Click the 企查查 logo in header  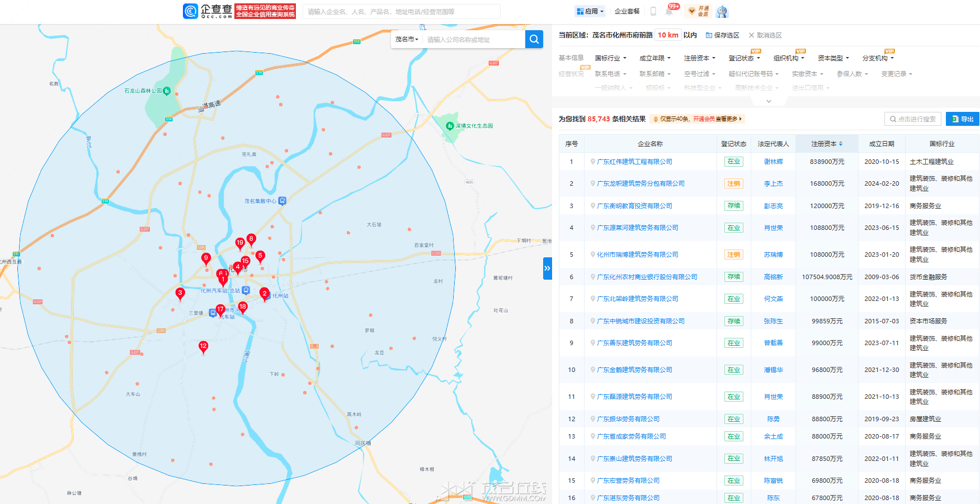pos(208,11)
